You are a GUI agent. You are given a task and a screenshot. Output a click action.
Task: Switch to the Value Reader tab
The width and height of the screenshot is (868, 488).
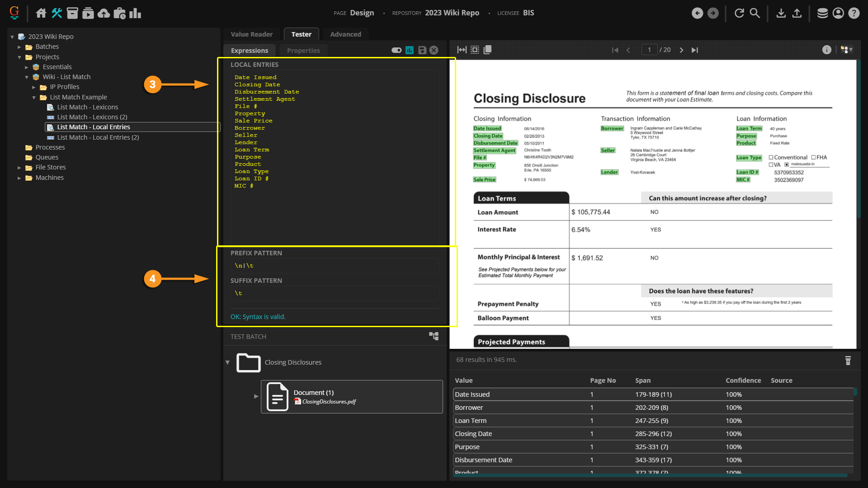pos(251,34)
